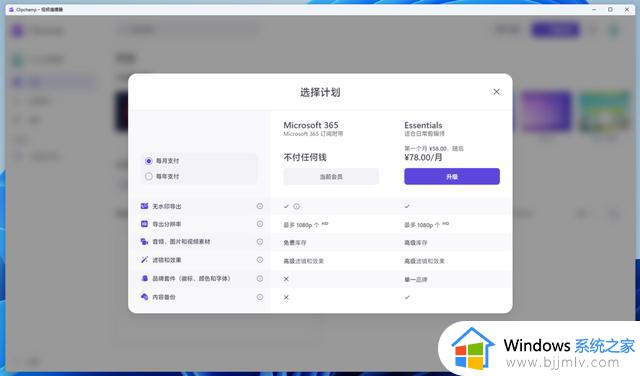Click the 不付任何钱 price text

click(305, 157)
